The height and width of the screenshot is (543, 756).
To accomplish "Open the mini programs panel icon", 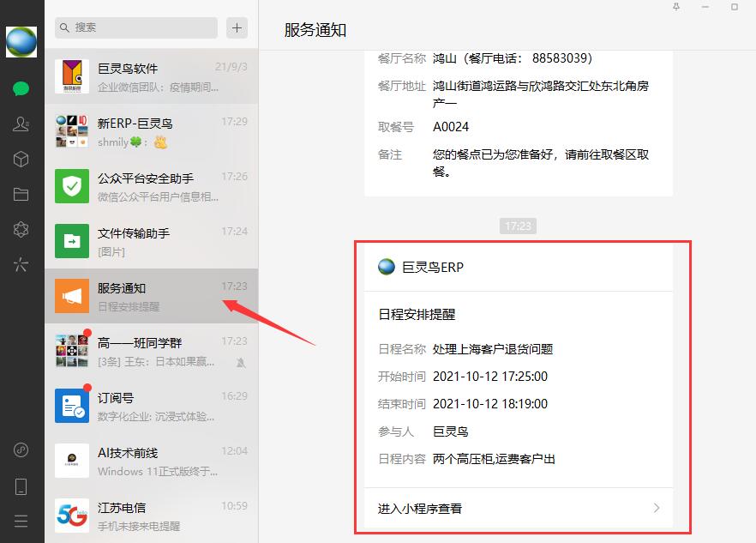I will pos(21,264).
